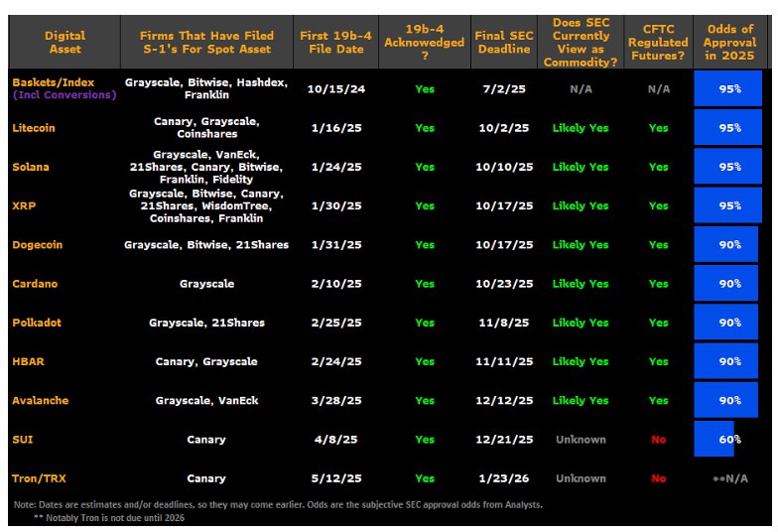Click the Final SEC Deadline header

coord(504,42)
